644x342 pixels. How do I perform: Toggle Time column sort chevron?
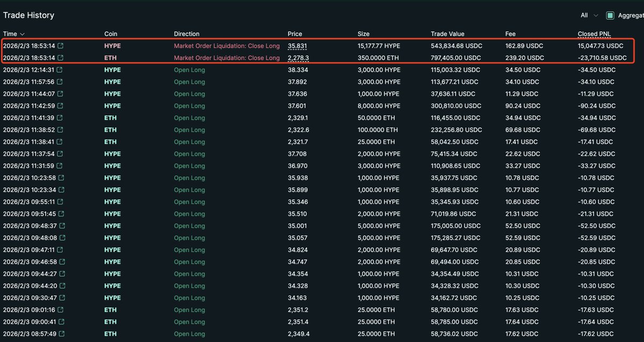(x=22, y=34)
